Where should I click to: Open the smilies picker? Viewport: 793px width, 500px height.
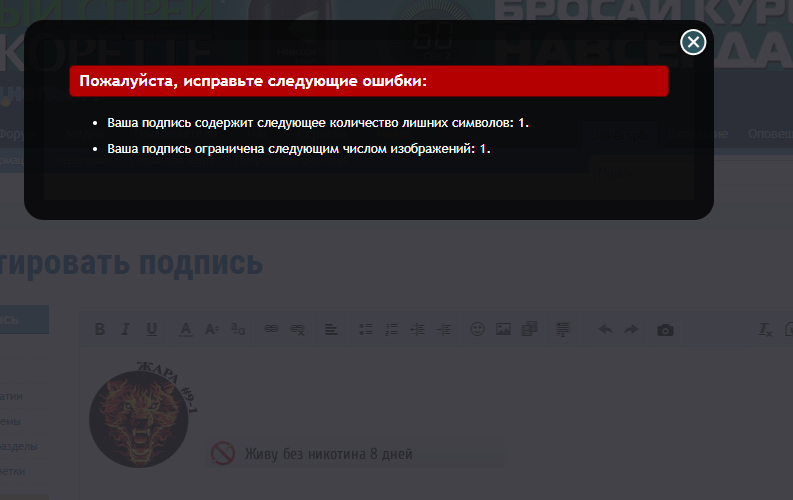pyautogui.click(x=477, y=329)
